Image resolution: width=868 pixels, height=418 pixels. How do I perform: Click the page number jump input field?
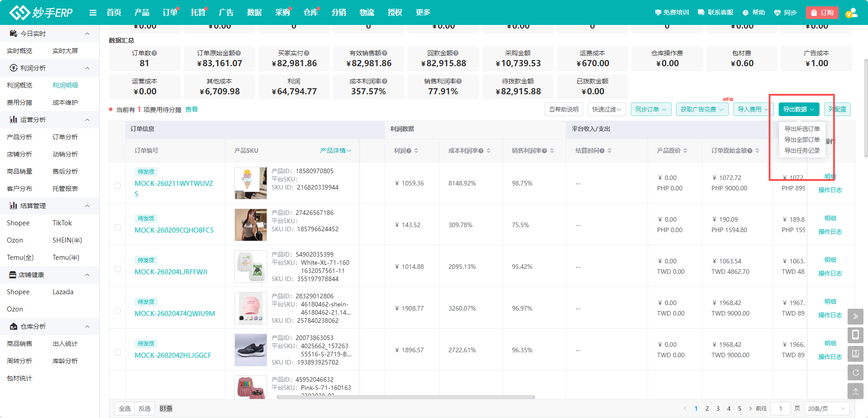click(x=780, y=408)
